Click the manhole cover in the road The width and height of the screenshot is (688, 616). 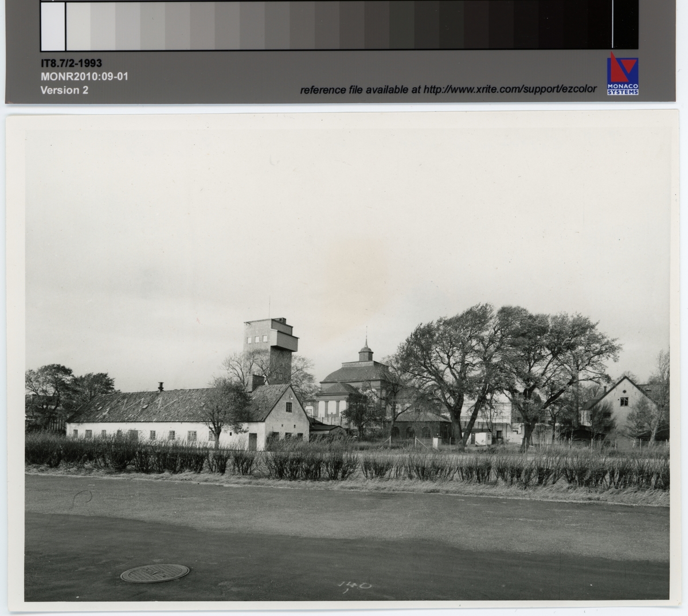[x=155, y=572]
